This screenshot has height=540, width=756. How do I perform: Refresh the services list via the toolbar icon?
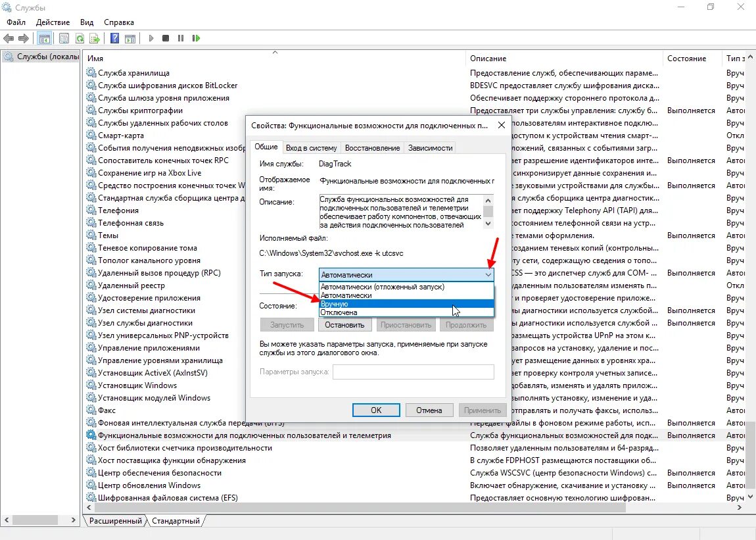[x=80, y=38]
